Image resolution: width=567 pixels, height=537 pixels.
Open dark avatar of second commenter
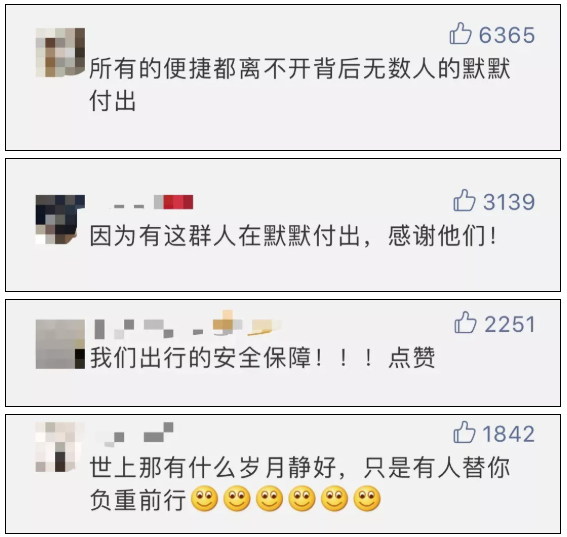coord(60,220)
